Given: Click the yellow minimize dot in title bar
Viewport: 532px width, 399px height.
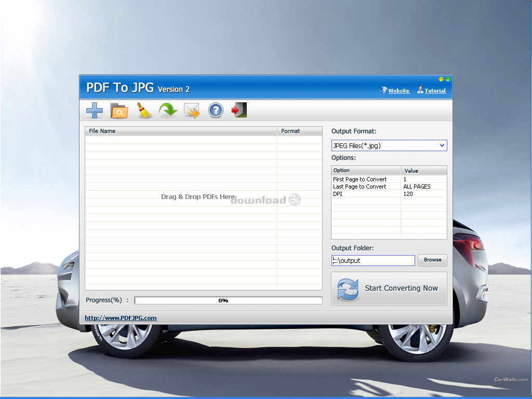Looking at the screenshot, I should coord(441,79).
